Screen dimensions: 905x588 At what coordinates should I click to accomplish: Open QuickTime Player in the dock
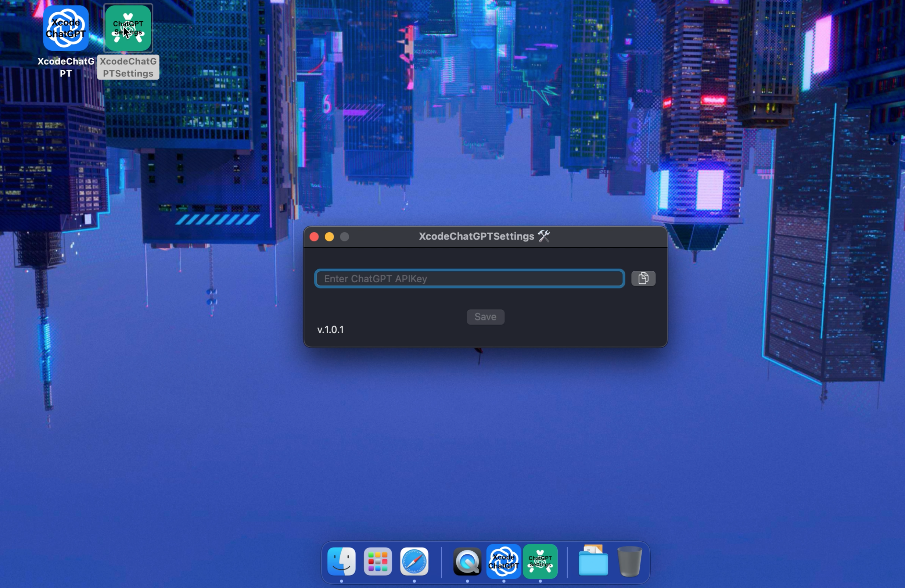pos(467,562)
